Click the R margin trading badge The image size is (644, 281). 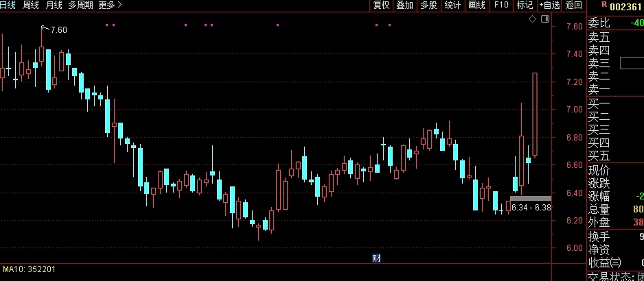click(x=604, y=5)
